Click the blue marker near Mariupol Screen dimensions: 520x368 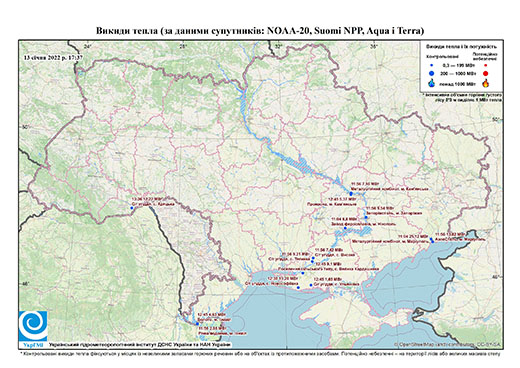432,241
